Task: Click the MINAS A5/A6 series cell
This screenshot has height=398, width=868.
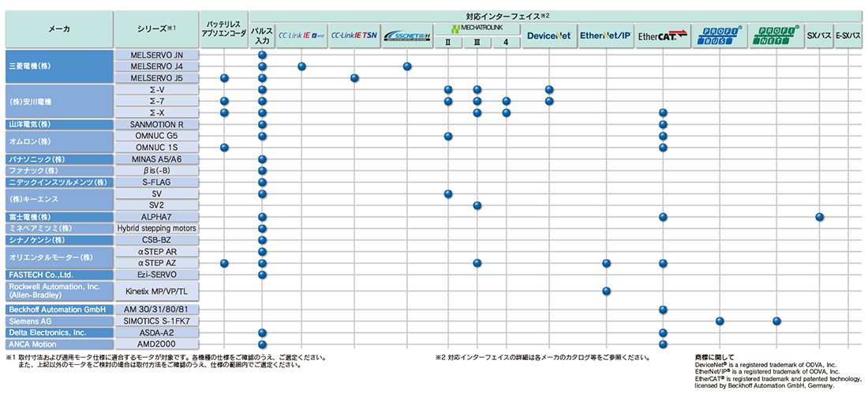Action: tap(157, 159)
